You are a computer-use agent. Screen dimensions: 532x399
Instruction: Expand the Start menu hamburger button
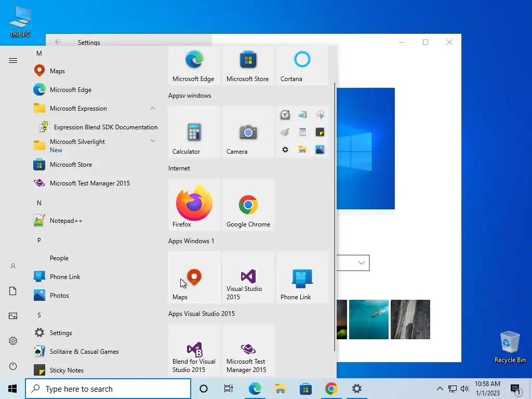[13, 61]
